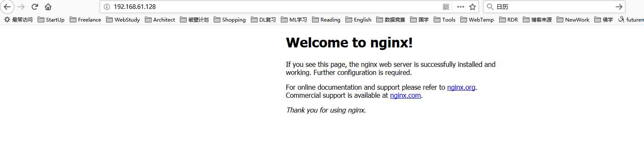The width and height of the screenshot is (644, 160).
Task: Reload the current page
Action: 35,7
